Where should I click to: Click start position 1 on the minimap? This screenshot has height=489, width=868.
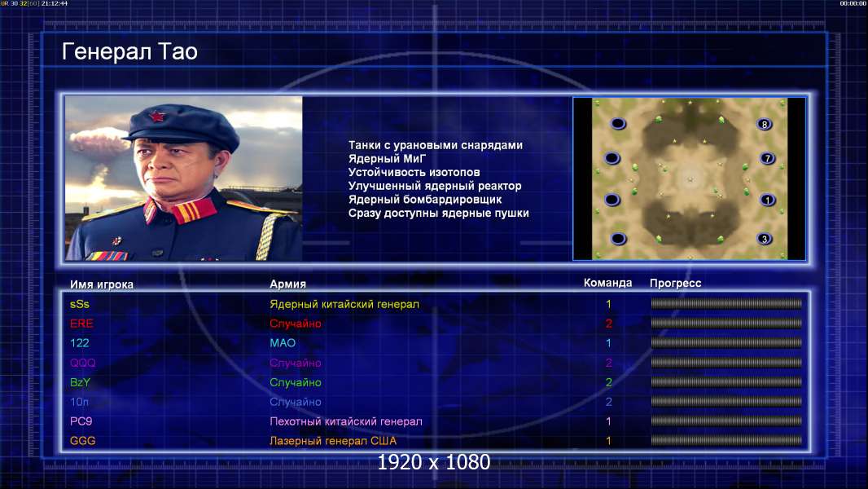coord(767,200)
